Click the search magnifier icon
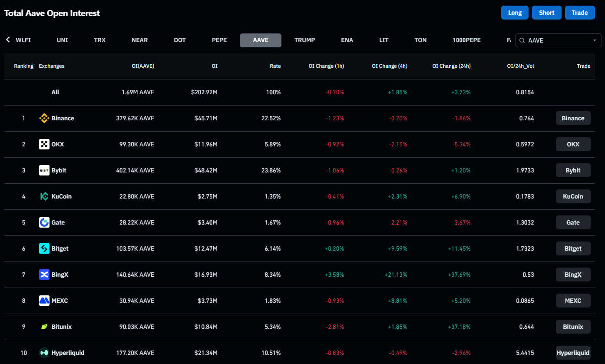The height and width of the screenshot is (364, 605). [522, 40]
